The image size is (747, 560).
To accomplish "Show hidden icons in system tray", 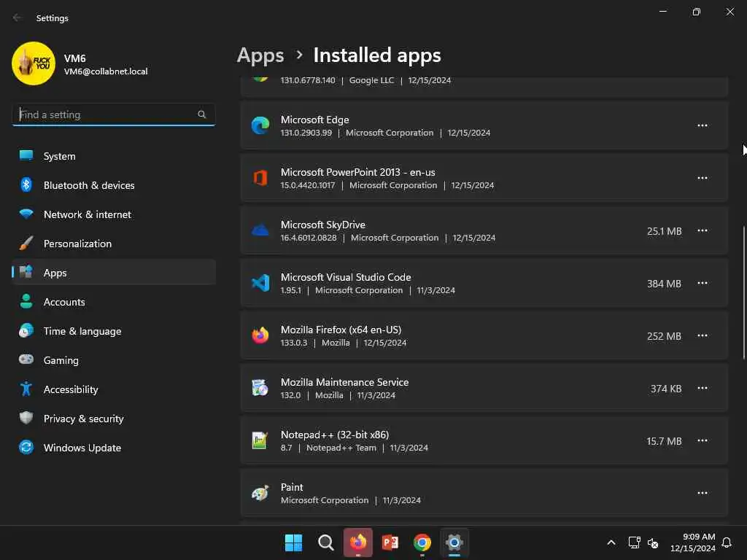I will pyautogui.click(x=611, y=542).
